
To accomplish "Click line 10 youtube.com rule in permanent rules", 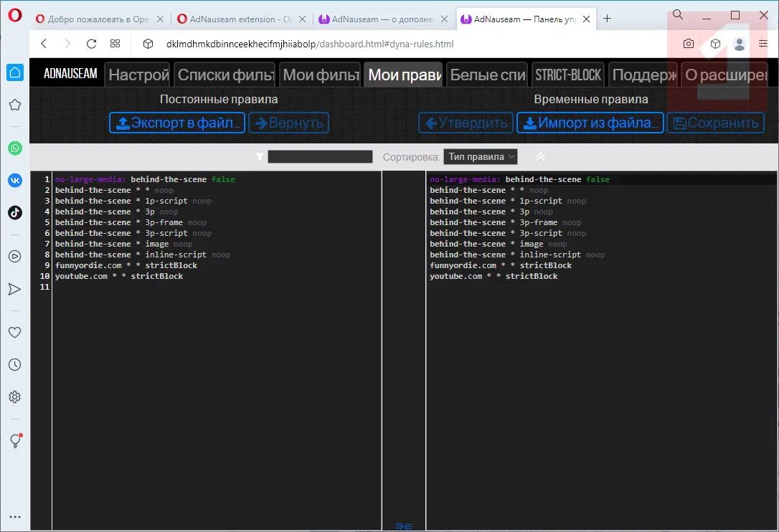I will coord(119,276).
